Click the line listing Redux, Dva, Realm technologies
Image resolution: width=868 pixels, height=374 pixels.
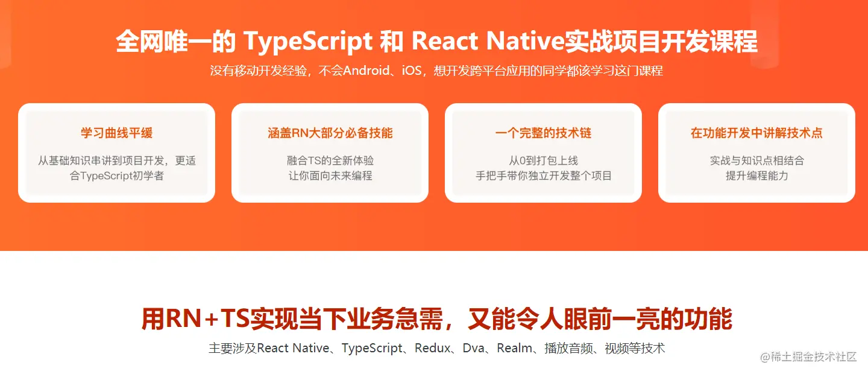pyautogui.click(x=436, y=349)
